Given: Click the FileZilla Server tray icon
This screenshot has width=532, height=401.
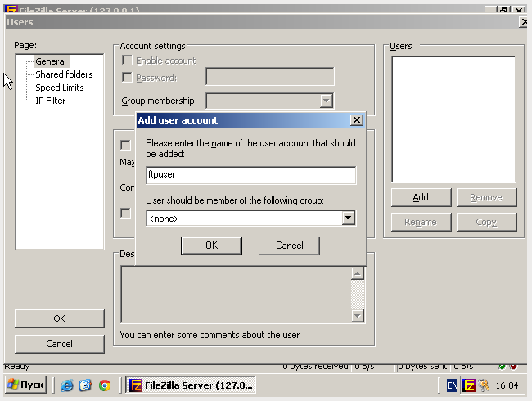Looking at the screenshot, I should pyautogui.click(x=469, y=385).
